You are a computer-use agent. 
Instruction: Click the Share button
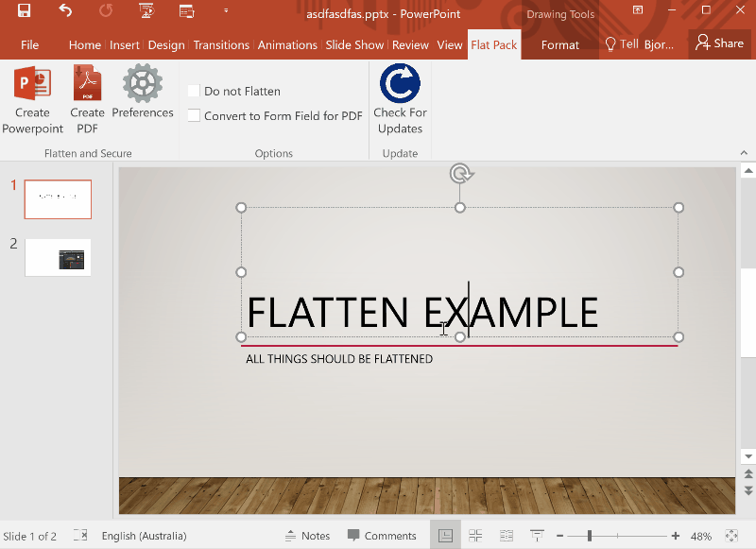pos(720,43)
